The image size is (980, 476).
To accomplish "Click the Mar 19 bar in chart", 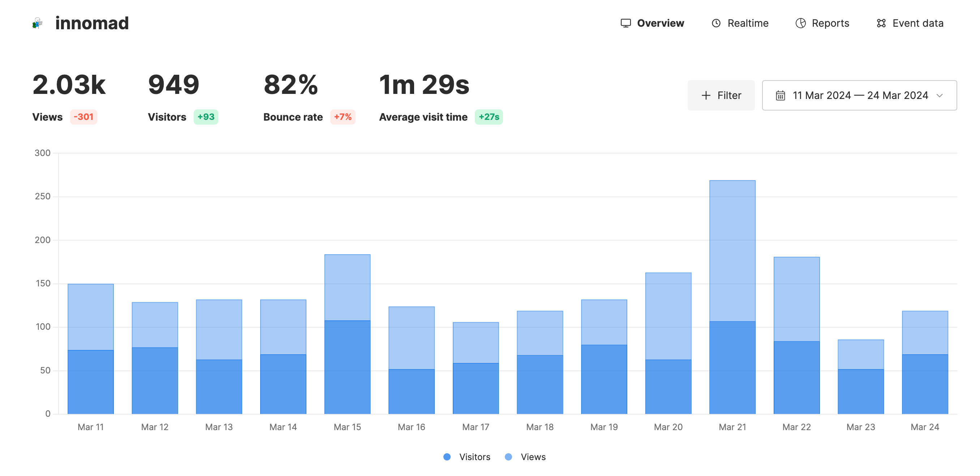I will 604,356.
